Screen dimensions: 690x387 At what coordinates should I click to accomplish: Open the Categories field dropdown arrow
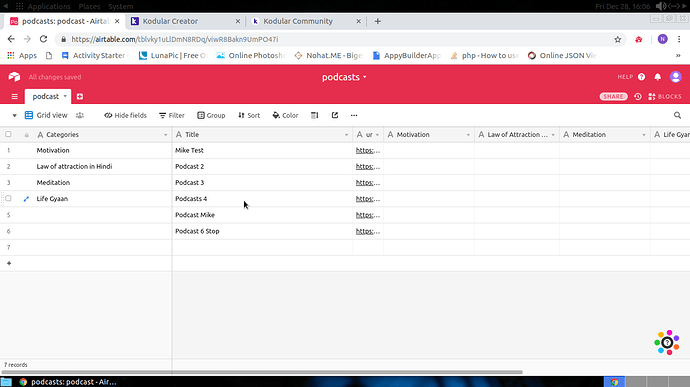tap(165, 135)
